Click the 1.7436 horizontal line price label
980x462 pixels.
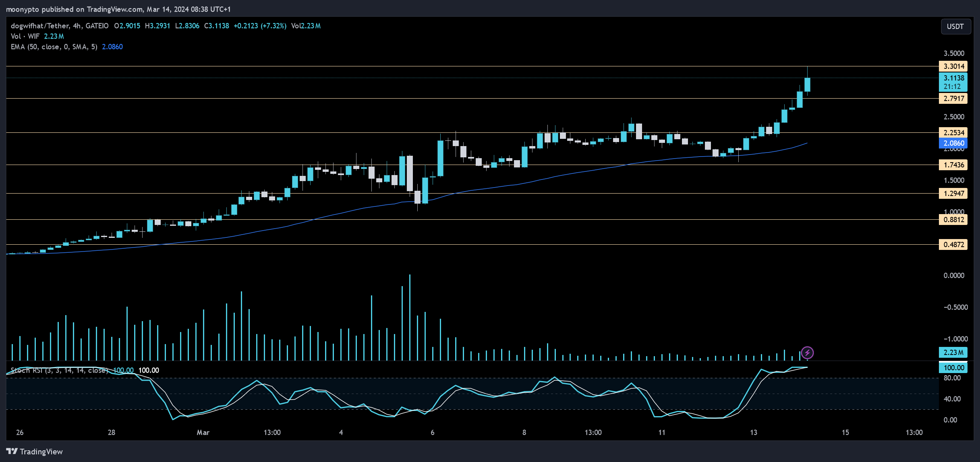pyautogui.click(x=953, y=165)
